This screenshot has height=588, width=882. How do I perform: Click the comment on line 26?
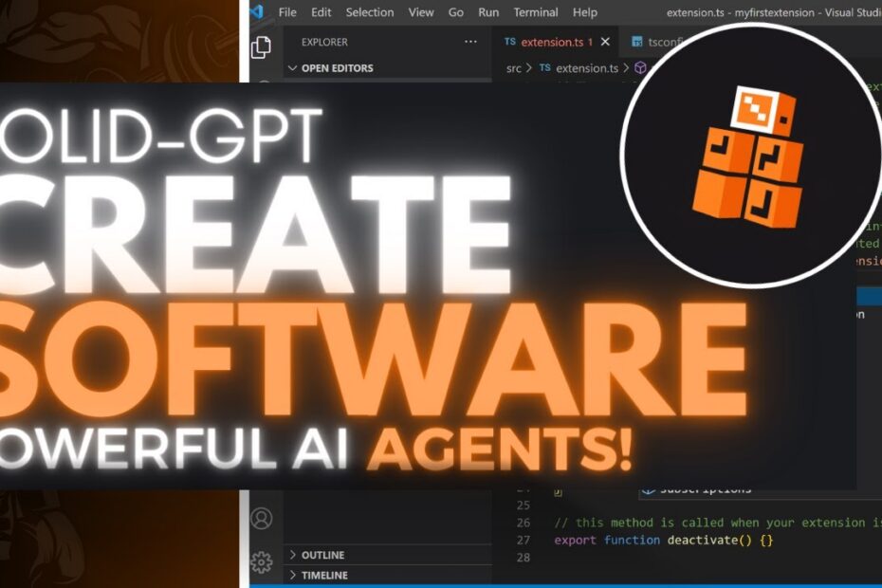718,523
